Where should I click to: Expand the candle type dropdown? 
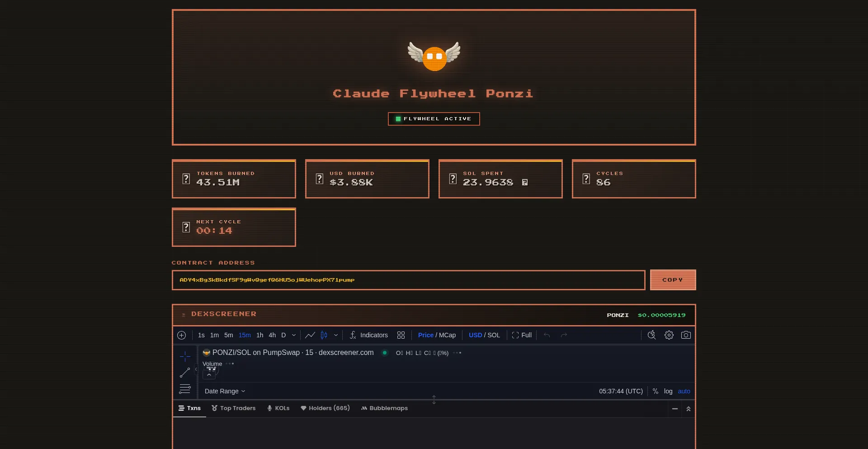[336, 335]
